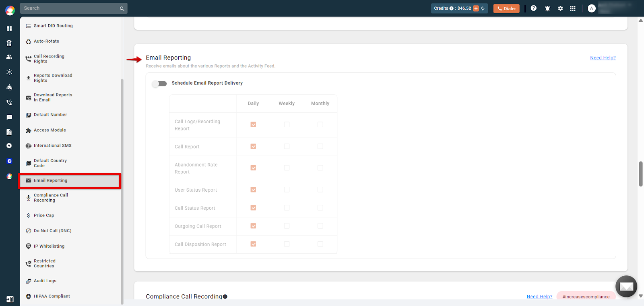The image size is (644, 306).
Task: Uncheck Daily for Call Logs/Recording Report
Action: (253, 125)
